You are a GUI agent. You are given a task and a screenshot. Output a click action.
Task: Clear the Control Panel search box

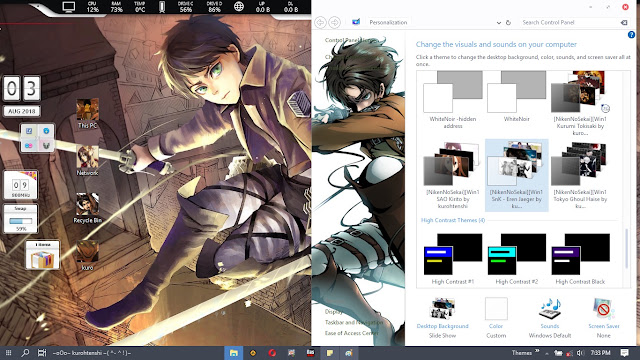point(624,22)
